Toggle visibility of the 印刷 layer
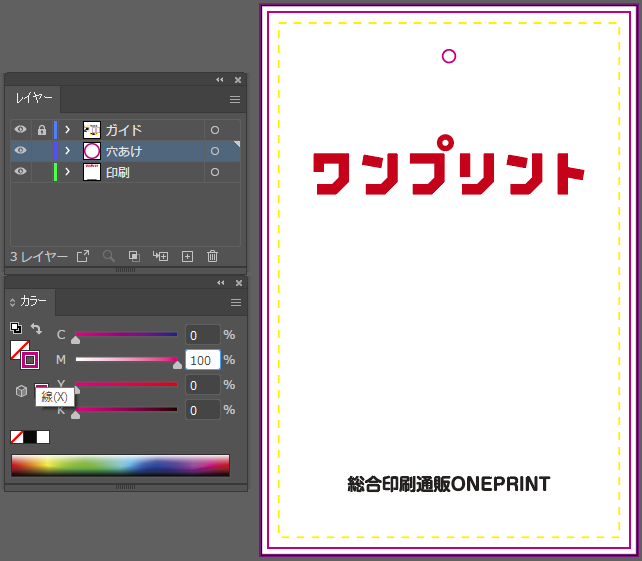642x561 pixels. (20, 172)
